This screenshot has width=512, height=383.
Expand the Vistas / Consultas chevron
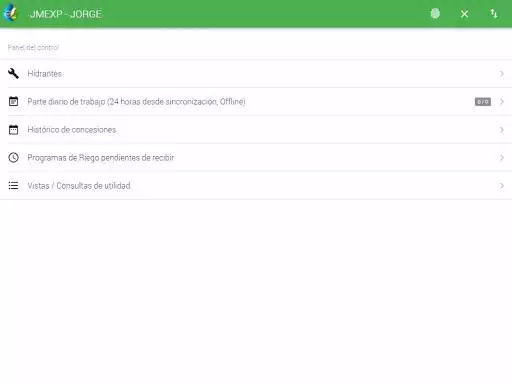pos(502,186)
